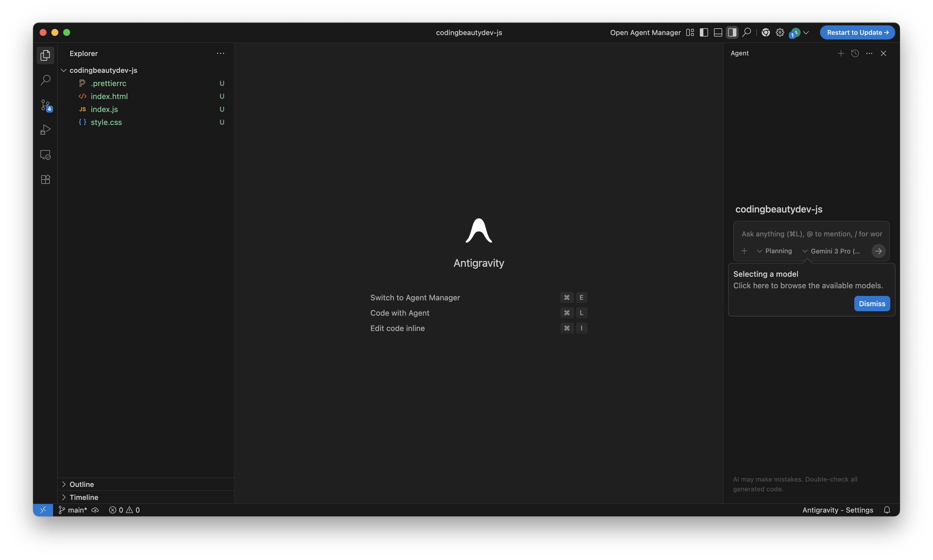Click the Ask anything input field
The image size is (933, 560).
(x=812, y=234)
